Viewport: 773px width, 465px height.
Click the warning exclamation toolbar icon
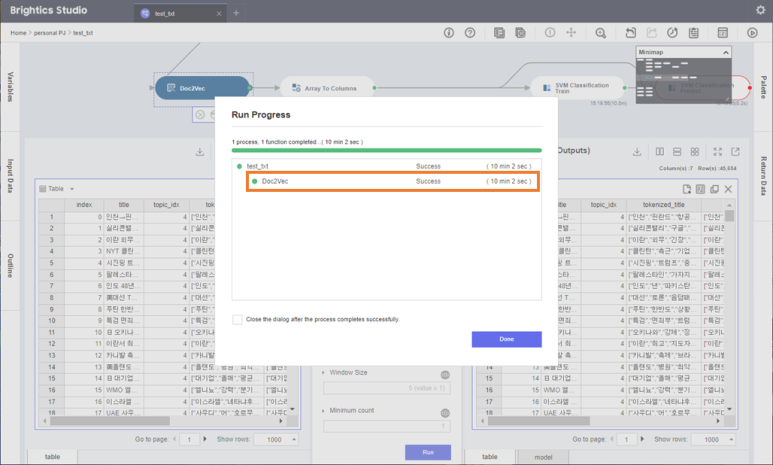[x=550, y=33]
